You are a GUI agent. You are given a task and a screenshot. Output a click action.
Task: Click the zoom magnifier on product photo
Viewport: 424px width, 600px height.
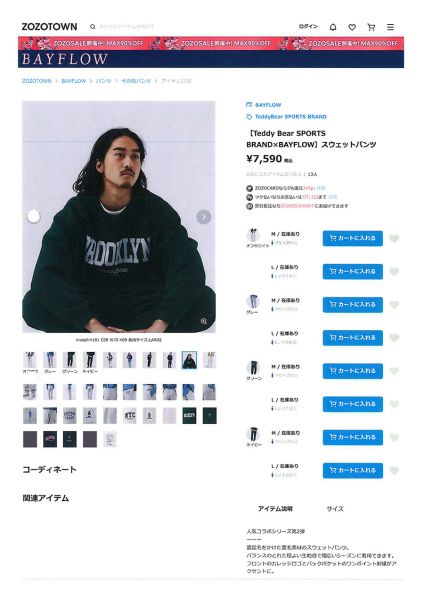pos(204,321)
